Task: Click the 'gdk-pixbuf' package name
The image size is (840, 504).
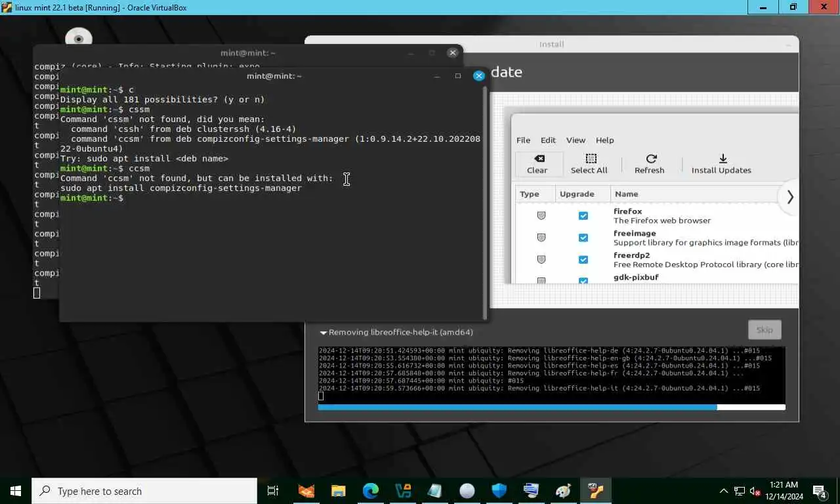Action: [636, 277]
